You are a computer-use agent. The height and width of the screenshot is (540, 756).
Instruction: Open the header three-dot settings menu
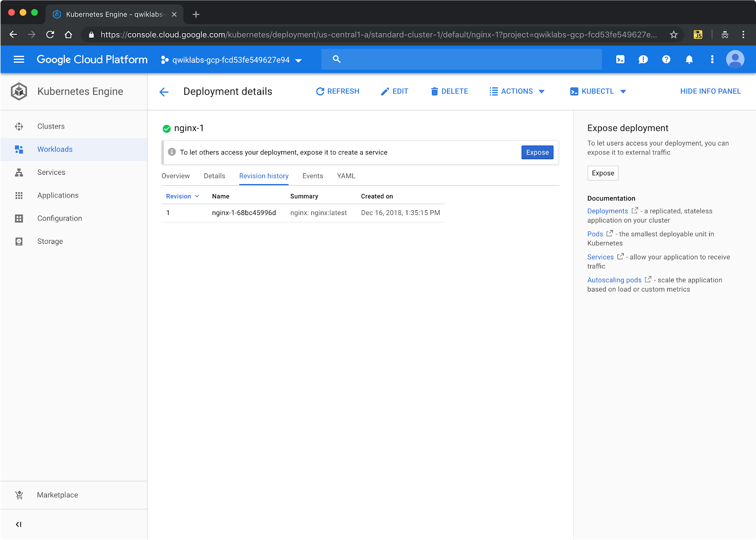pyautogui.click(x=712, y=60)
